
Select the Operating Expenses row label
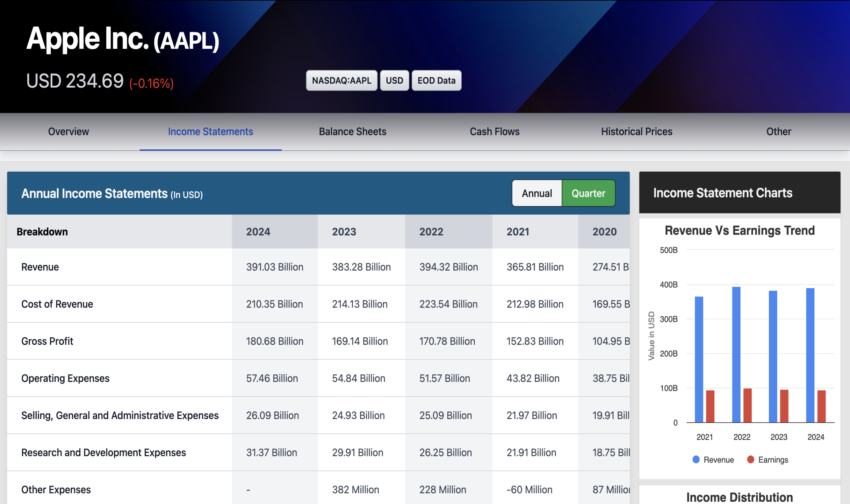[65, 378]
